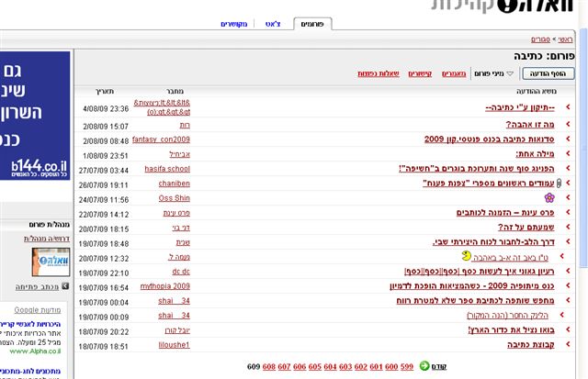The height and width of the screenshot is (379, 588).
Task: Click the b144.co.il advertisement banner
Action: coord(35,115)
